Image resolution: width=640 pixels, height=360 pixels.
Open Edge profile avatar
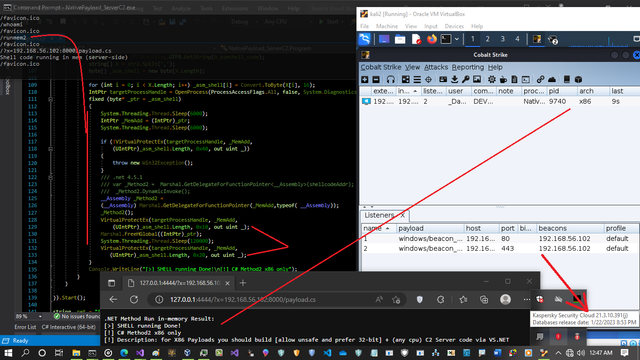pos(505,300)
